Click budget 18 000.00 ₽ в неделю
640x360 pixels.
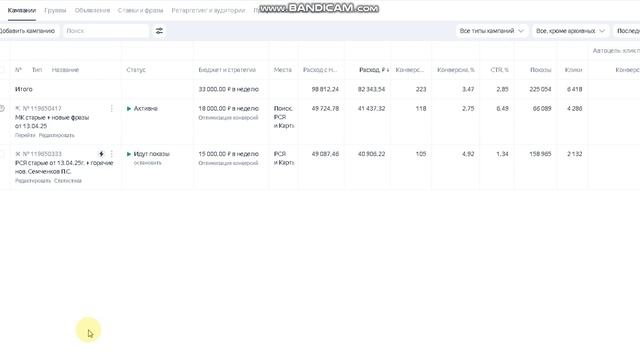(x=229, y=109)
